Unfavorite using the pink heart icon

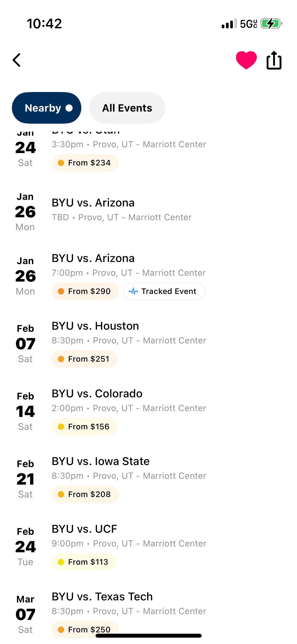click(x=246, y=60)
